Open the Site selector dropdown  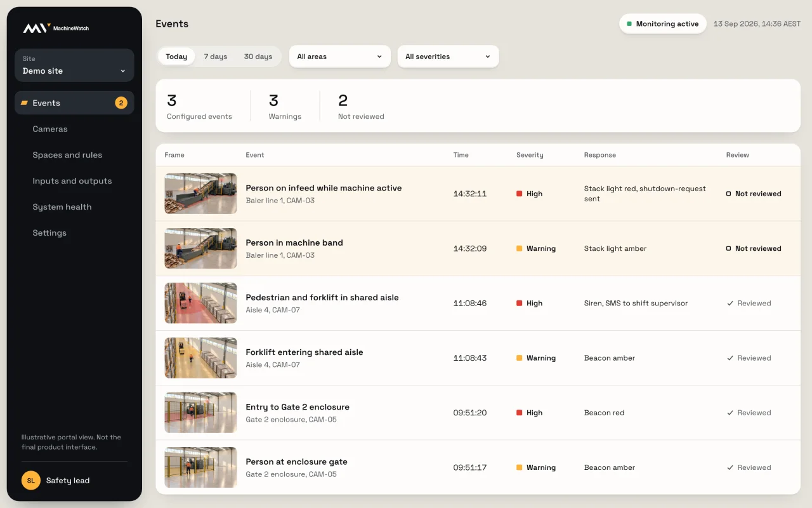click(74, 65)
